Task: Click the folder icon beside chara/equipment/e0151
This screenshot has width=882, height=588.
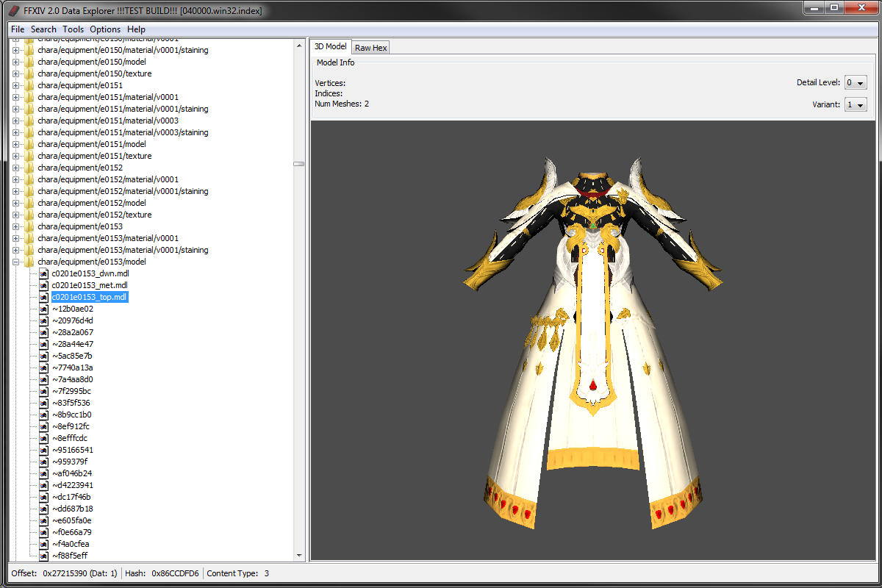Action: 29,85
